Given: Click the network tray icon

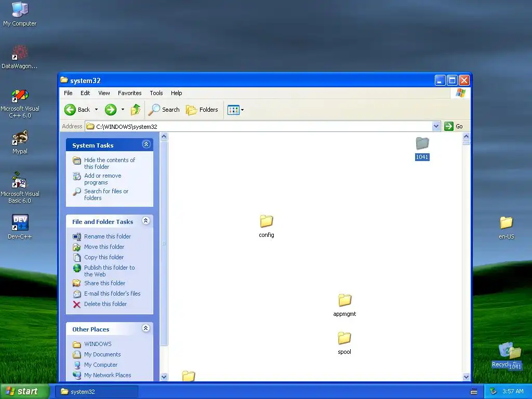Looking at the screenshot, I should [x=494, y=392].
